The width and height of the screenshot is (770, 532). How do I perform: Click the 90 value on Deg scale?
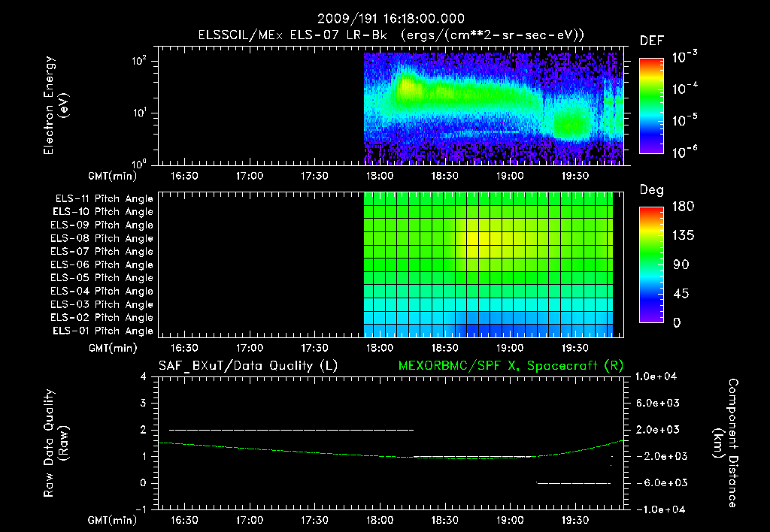(x=681, y=265)
